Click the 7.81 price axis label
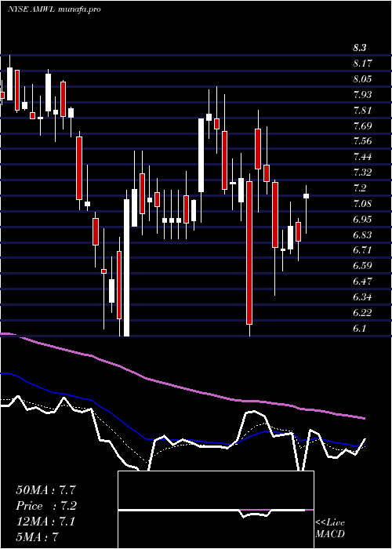This screenshot has width=392, height=549. pyautogui.click(x=362, y=111)
